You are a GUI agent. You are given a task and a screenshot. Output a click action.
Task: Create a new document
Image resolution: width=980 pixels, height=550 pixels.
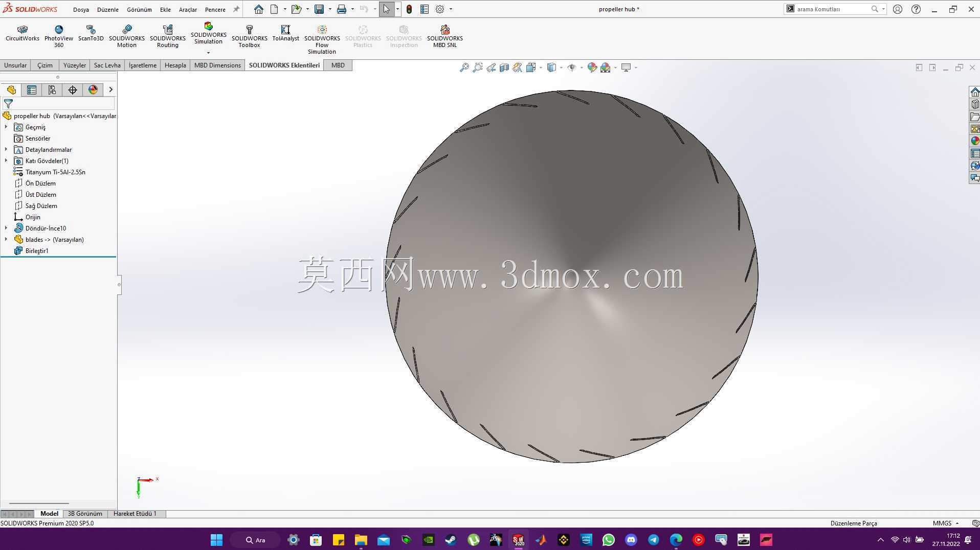[275, 9]
